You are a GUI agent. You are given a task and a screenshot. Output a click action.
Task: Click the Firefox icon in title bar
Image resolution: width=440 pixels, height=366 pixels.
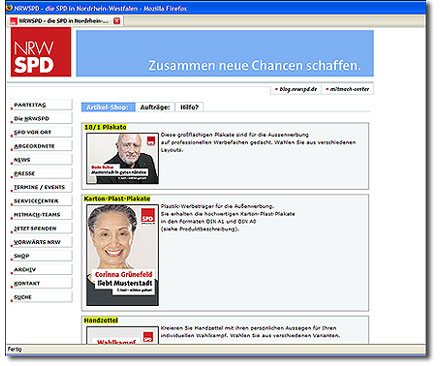coord(9,8)
